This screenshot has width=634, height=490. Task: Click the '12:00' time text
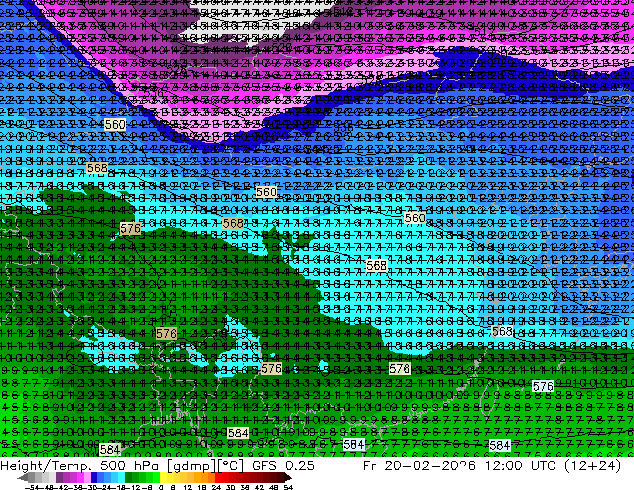[504, 466]
